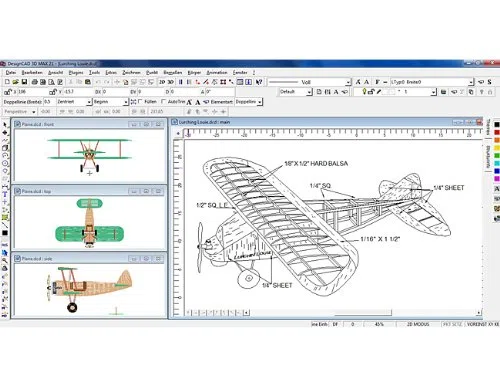Activate the Plane.dcd side view window title

tap(37, 258)
